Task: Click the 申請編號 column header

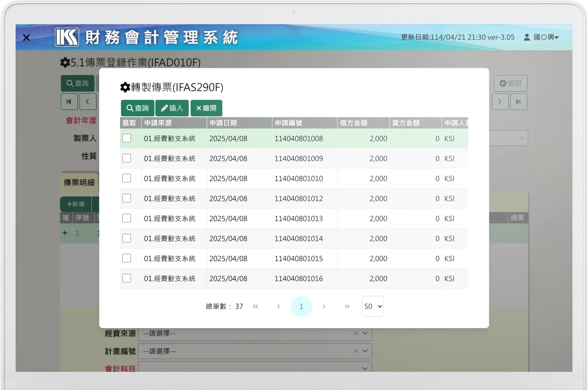Action: pyautogui.click(x=305, y=123)
